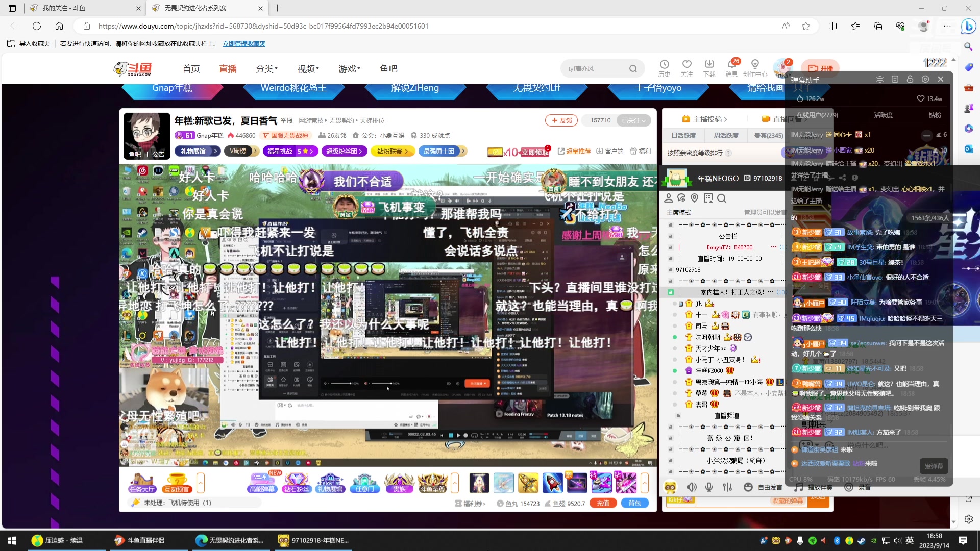Open the 斗鱼至尊 crown icon
The width and height of the screenshot is (980, 551).
432,483
